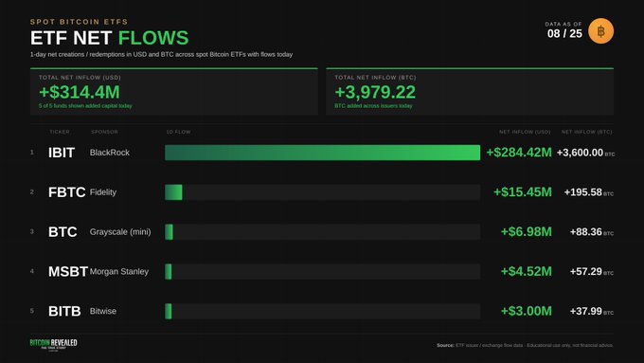Click the NET INFLOW (BTC) column header

(x=587, y=132)
